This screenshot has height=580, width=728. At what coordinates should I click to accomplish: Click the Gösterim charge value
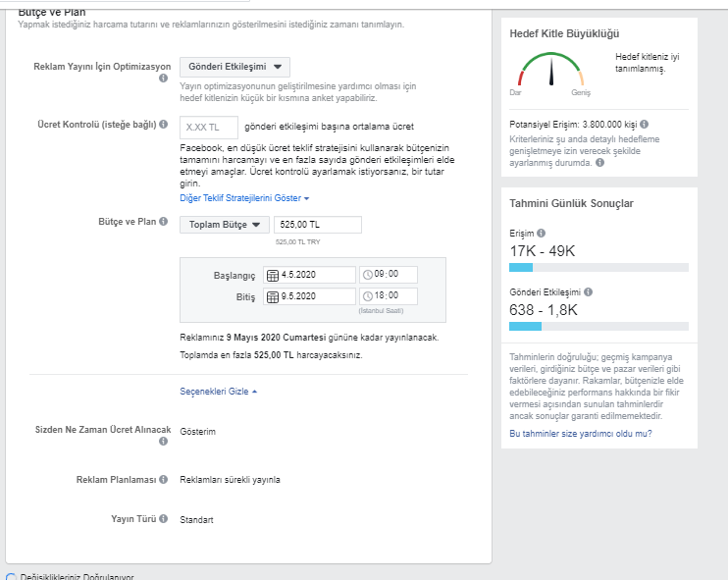pyautogui.click(x=198, y=432)
